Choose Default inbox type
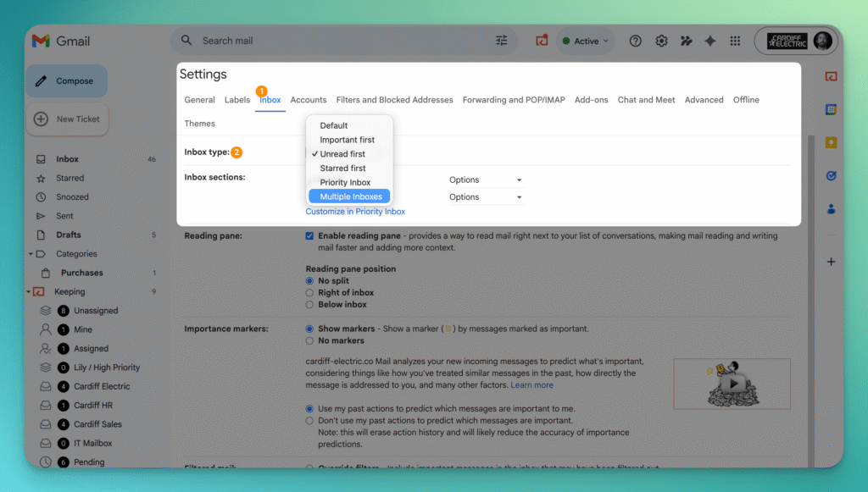 point(349,126)
